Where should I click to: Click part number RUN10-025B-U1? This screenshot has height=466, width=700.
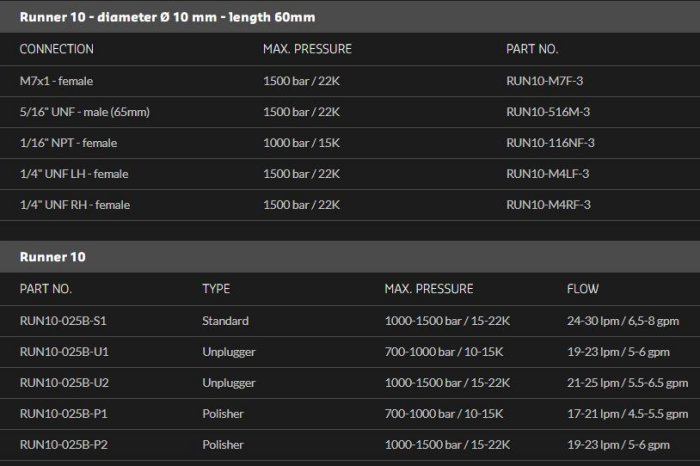click(x=64, y=352)
